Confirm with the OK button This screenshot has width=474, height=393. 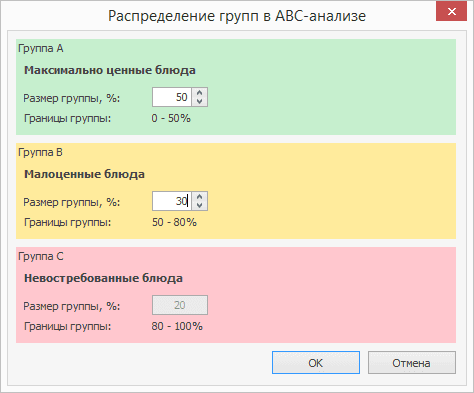(x=316, y=363)
